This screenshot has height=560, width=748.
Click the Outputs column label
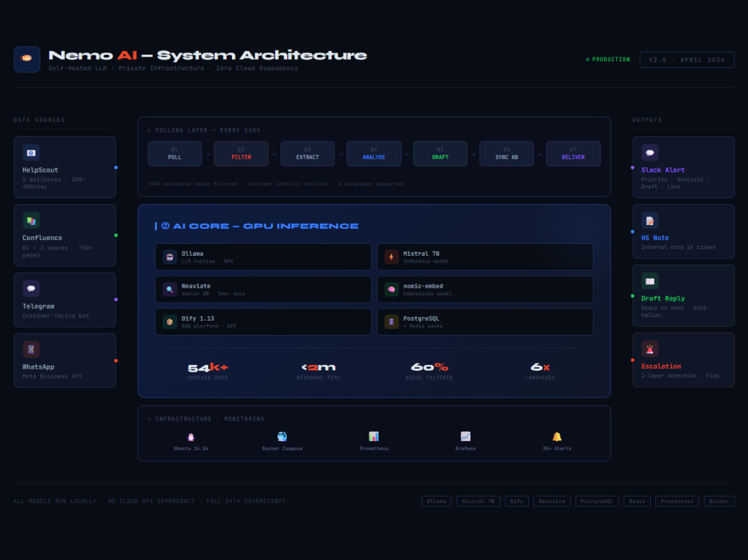[647, 120]
